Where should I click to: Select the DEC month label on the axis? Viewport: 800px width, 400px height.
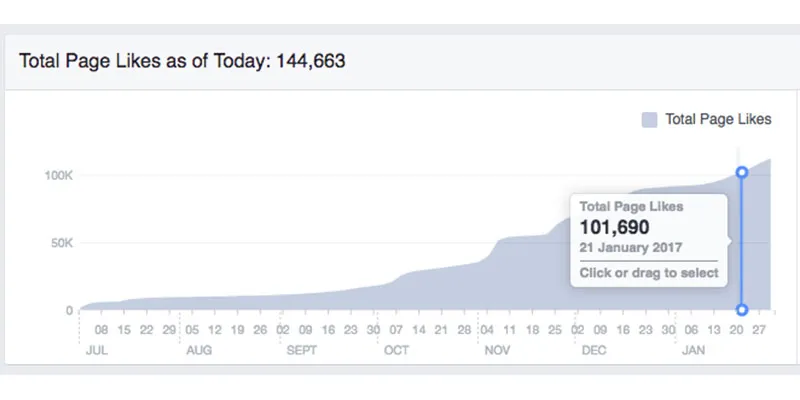point(595,351)
